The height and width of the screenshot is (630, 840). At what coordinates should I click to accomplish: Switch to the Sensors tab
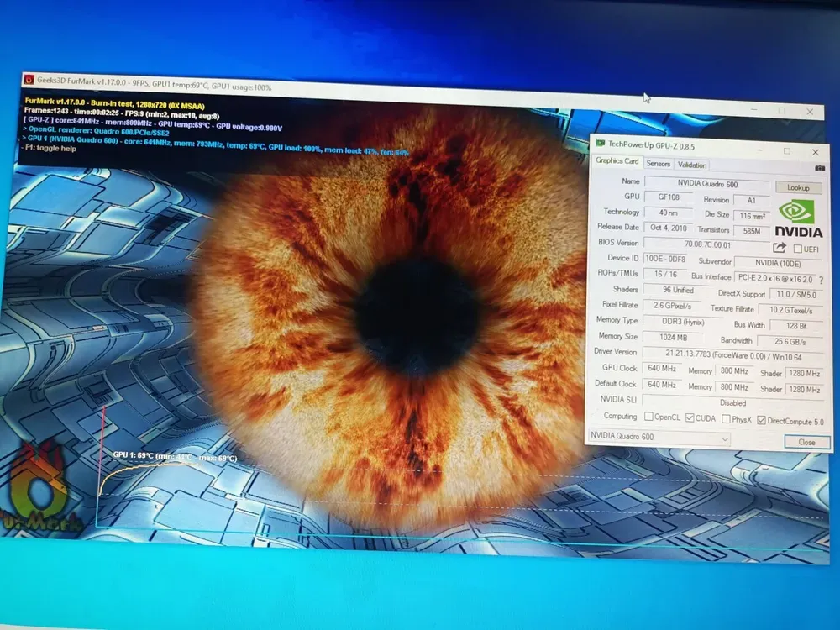point(658,164)
